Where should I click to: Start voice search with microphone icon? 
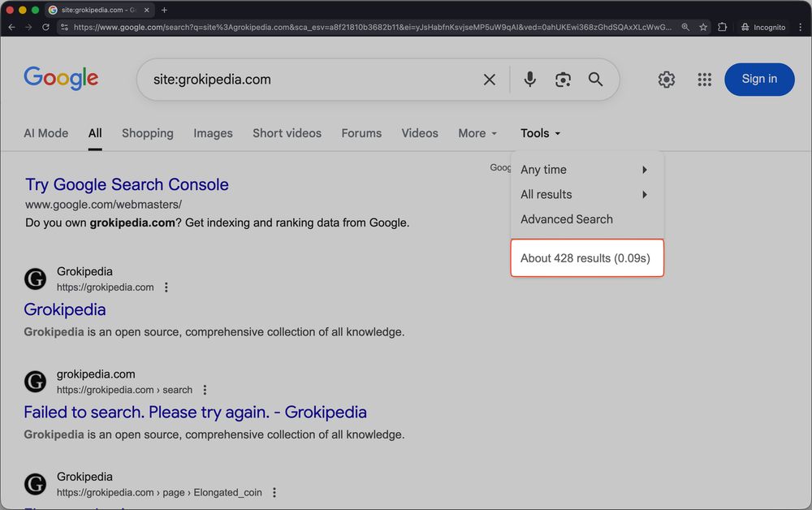coord(529,80)
